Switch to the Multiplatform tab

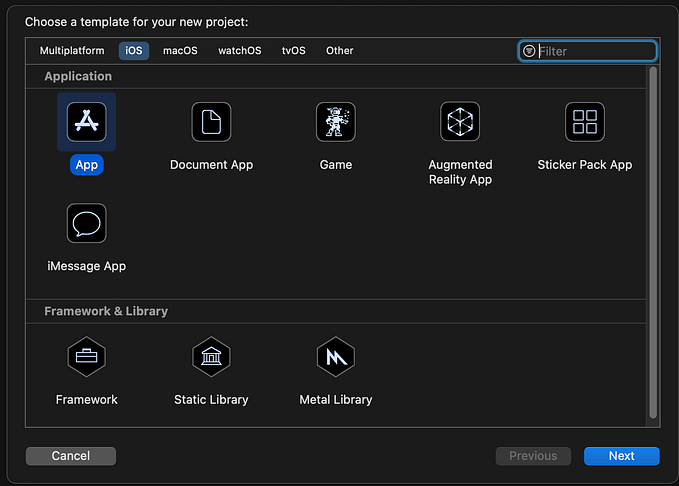tap(72, 51)
